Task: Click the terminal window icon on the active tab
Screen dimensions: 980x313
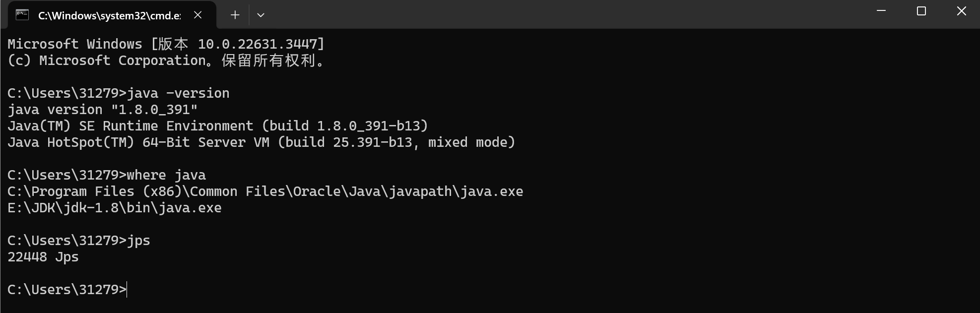Action: coord(22,14)
